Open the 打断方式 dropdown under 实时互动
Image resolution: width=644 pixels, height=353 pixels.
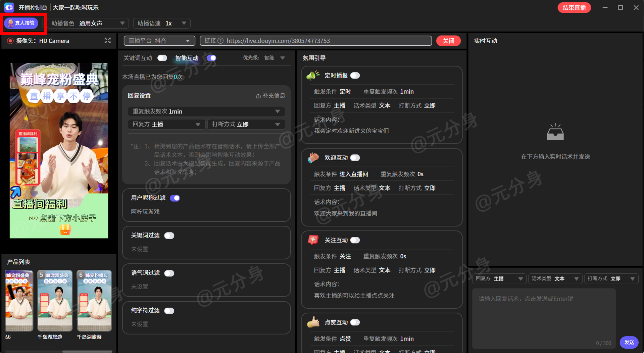point(611,279)
